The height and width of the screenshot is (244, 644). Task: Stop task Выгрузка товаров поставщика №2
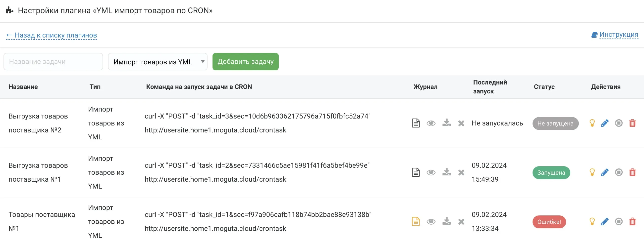coord(619,123)
